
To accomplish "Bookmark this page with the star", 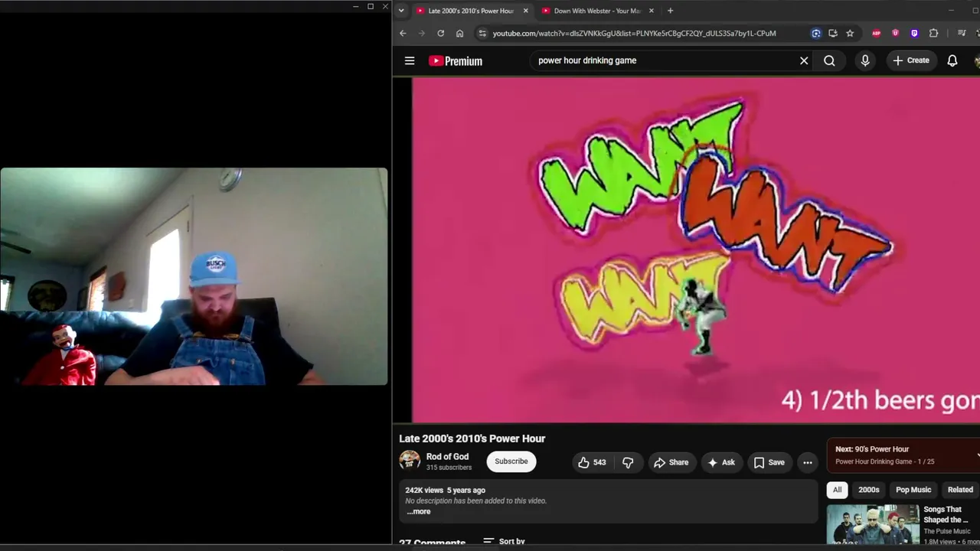I will [x=850, y=33].
